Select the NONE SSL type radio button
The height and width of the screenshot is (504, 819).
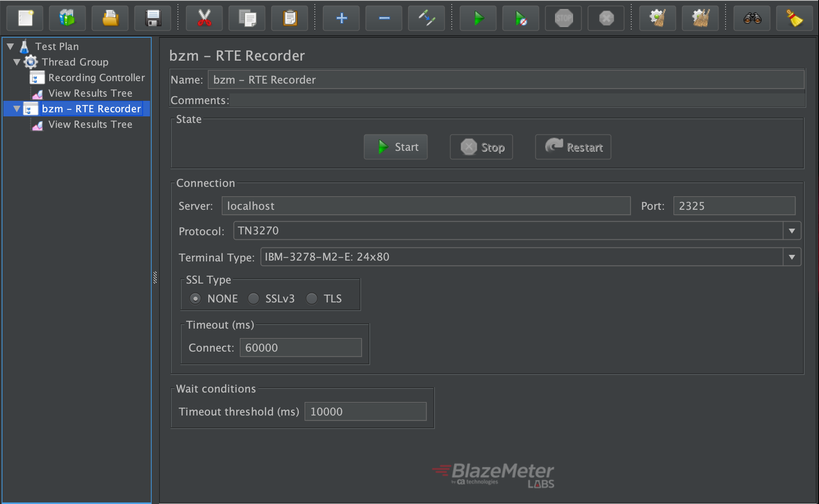coord(195,298)
